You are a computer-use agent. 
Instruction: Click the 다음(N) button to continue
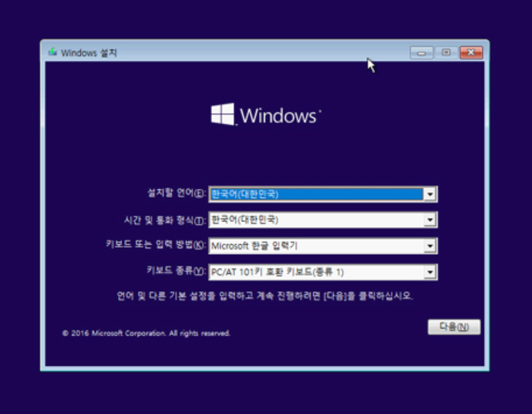[453, 327]
